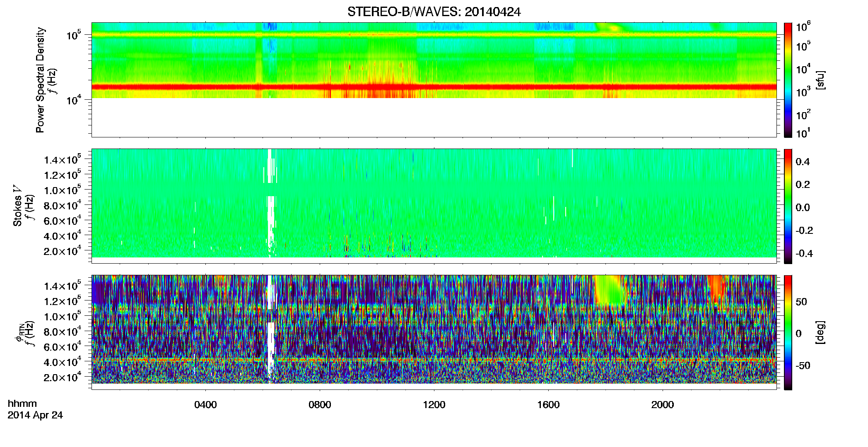Click the red band in the power spectrum
868x447 pixels.
click(x=434, y=87)
